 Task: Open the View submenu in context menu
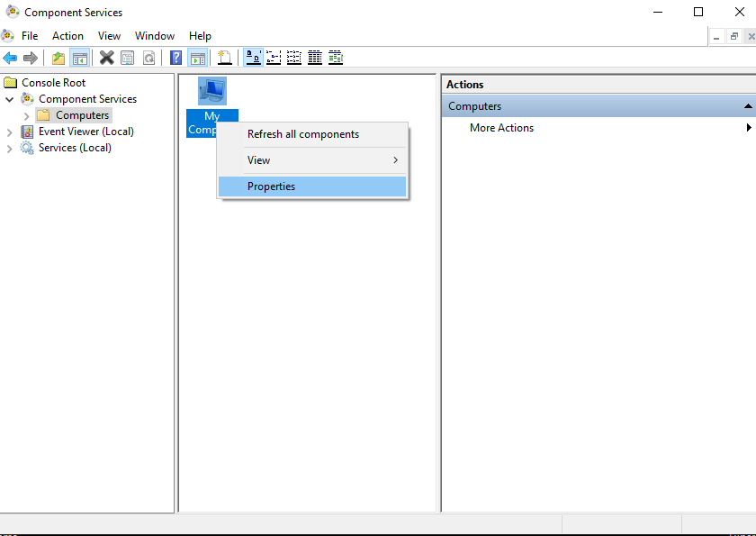(258, 160)
